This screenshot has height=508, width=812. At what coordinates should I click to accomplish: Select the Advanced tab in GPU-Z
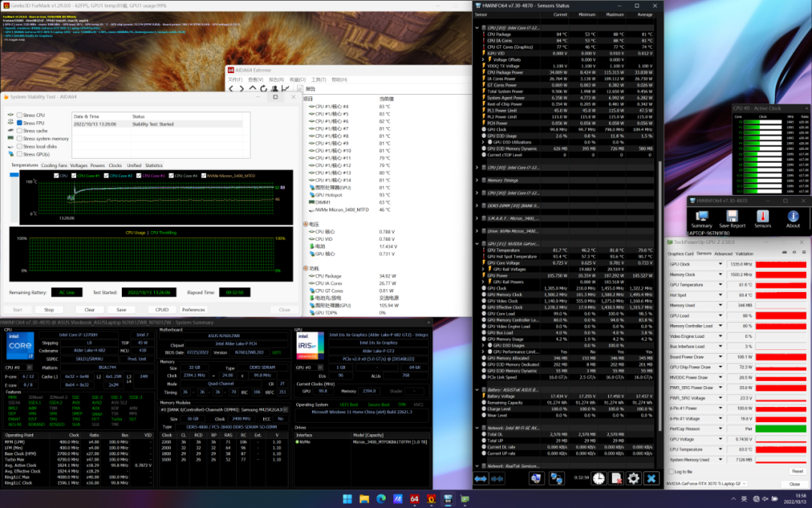[x=723, y=254]
